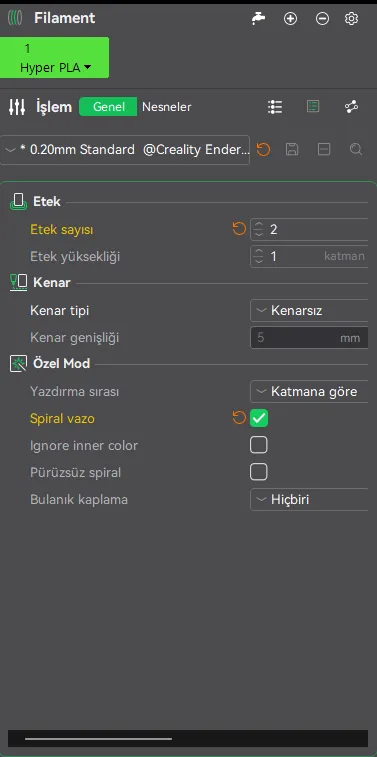The width and height of the screenshot is (377, 757).
Task: Toggle the advanced settings list icon
Action: click(x=313, y=107)
